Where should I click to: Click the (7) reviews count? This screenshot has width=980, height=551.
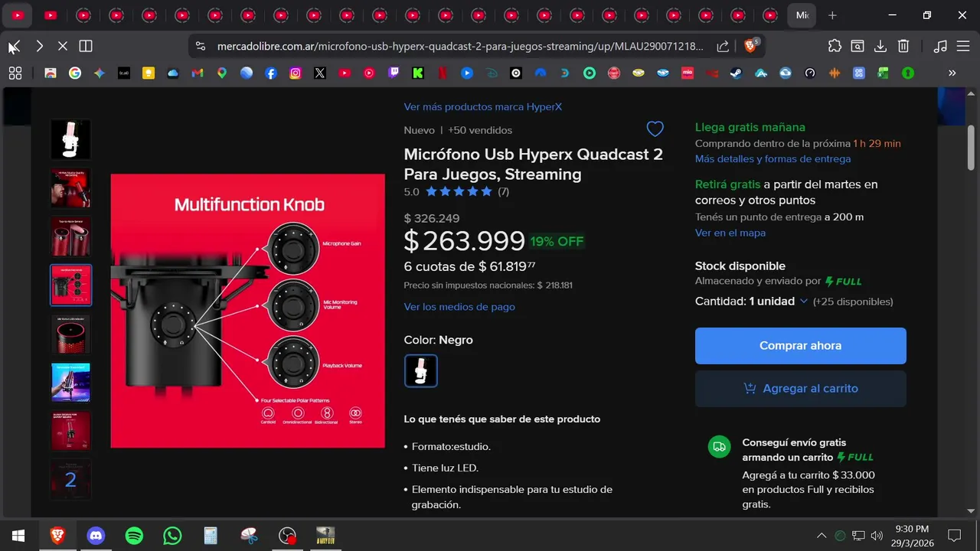pos(503,192)
